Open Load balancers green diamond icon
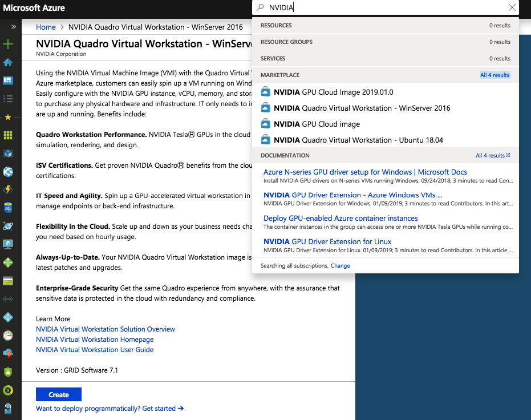Viewport: 531px width, 420px height. [8, 262]
